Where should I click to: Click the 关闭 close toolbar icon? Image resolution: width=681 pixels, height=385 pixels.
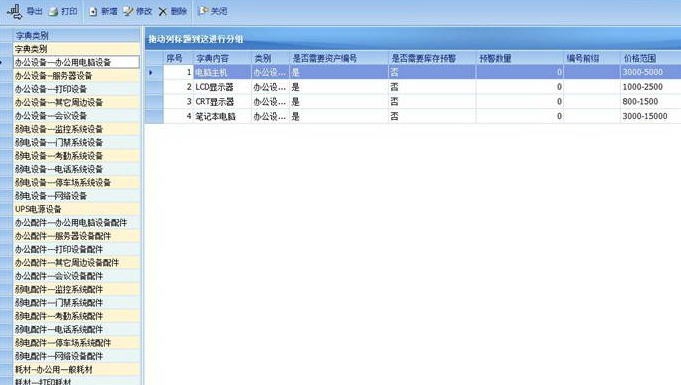(203, 11)
